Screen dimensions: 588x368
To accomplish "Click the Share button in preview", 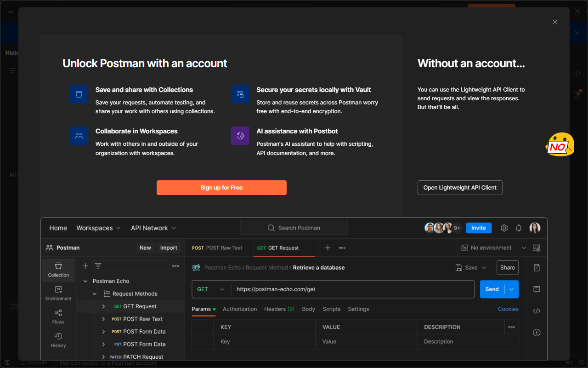I will pos(508,268).
